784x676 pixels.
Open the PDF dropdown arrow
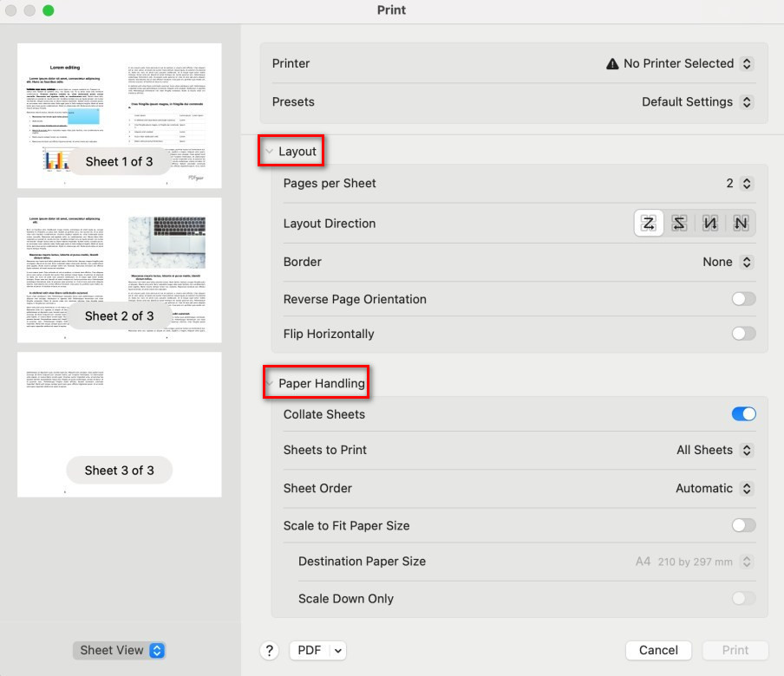pos(338,651)
